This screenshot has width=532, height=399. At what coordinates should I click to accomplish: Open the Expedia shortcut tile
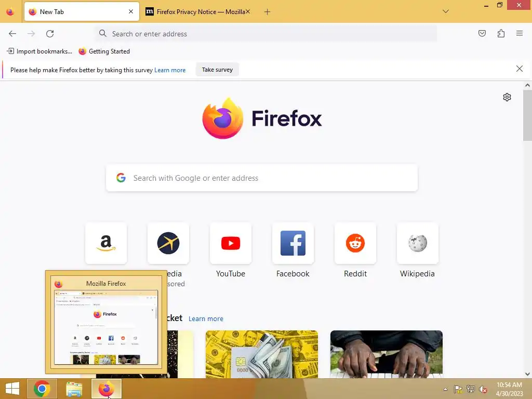click(168, 243)
